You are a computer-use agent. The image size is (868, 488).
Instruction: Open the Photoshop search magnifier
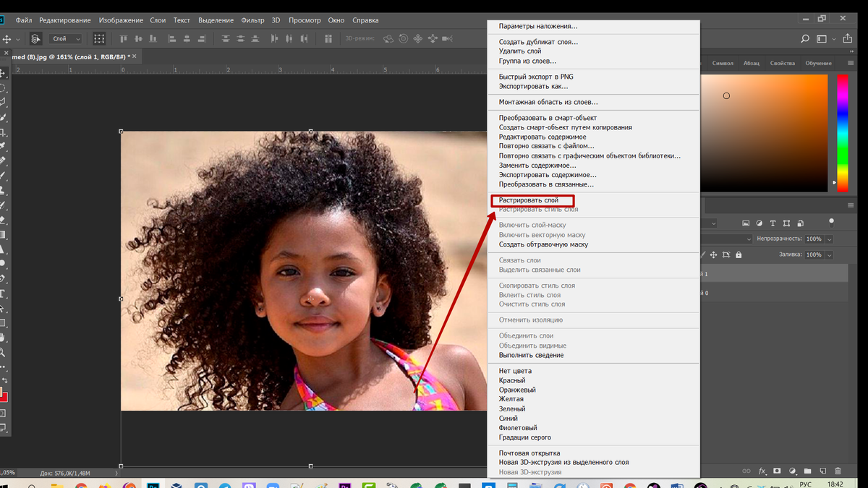pos(805,38)
